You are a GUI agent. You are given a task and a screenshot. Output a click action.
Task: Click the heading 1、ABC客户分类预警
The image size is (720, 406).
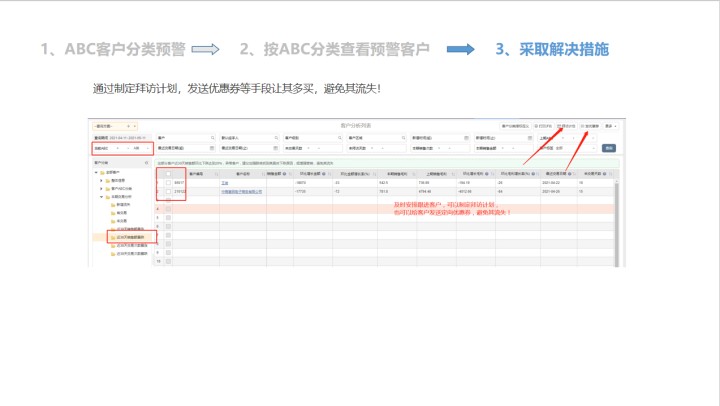pyautogui.click(x=113, y=49)
